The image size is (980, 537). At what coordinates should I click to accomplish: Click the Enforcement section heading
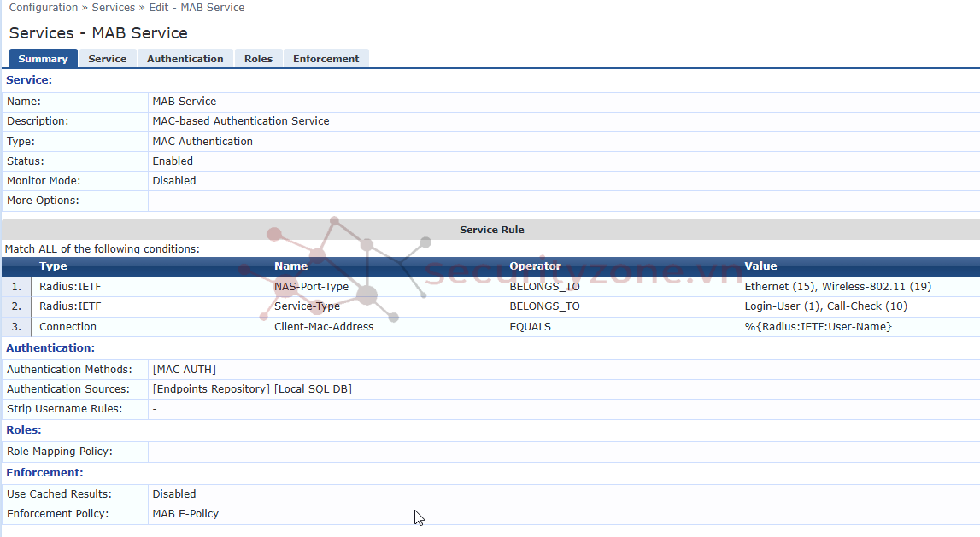[x=44, y=473]
